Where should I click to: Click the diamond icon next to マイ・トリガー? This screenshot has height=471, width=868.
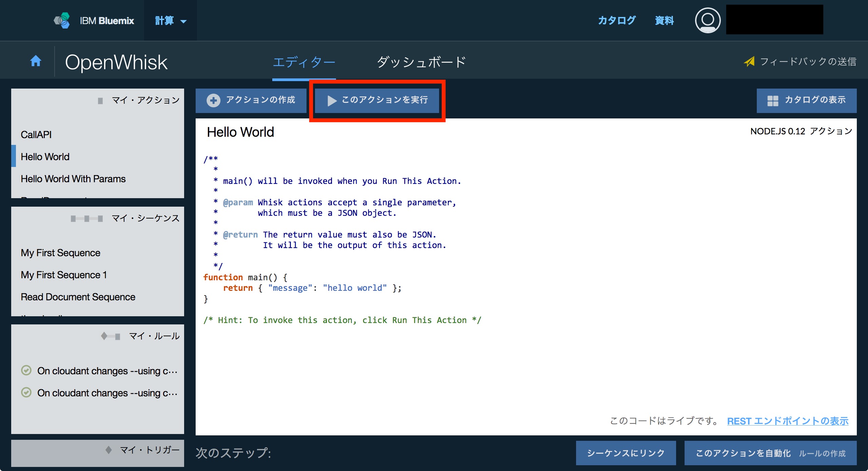[108, 450]
